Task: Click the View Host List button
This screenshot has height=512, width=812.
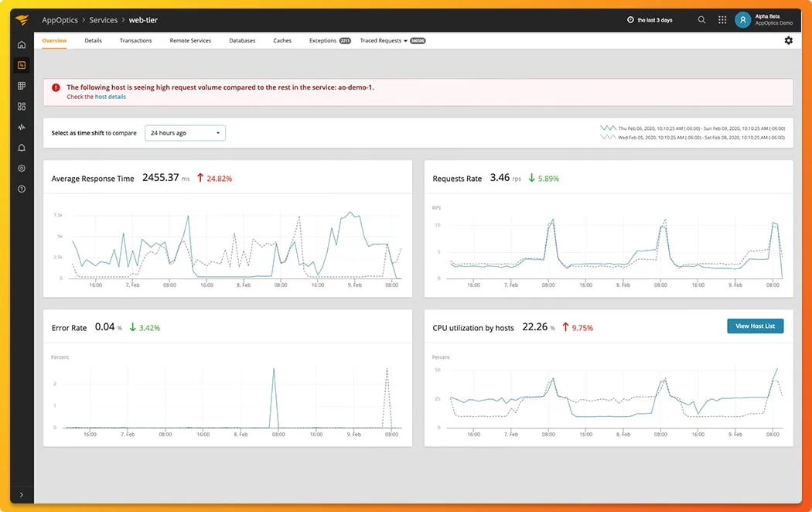Action: 755,326
